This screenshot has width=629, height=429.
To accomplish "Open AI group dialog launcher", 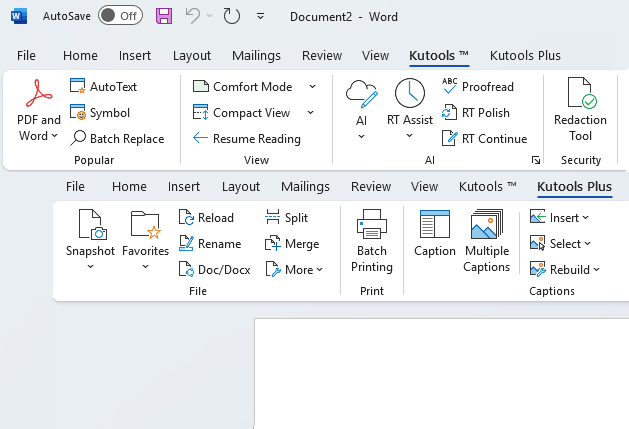I will (x=536, y=160).
